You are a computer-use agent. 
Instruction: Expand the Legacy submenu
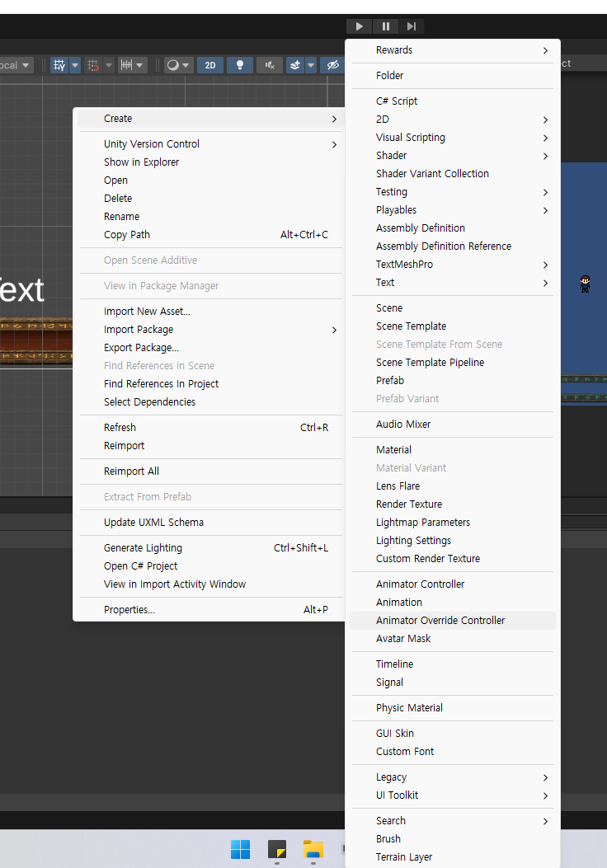click(453, 777)
